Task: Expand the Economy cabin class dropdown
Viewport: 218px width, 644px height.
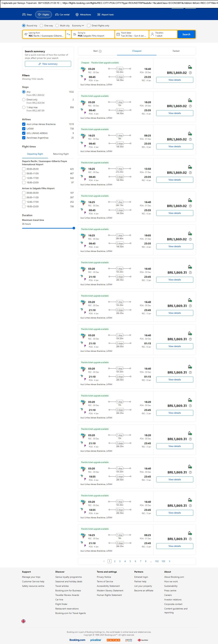Action: click(78, 26)
